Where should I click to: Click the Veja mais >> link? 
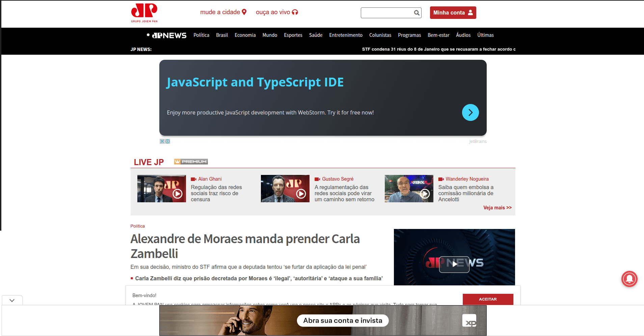pyautogui.click(x=498, y=208)
